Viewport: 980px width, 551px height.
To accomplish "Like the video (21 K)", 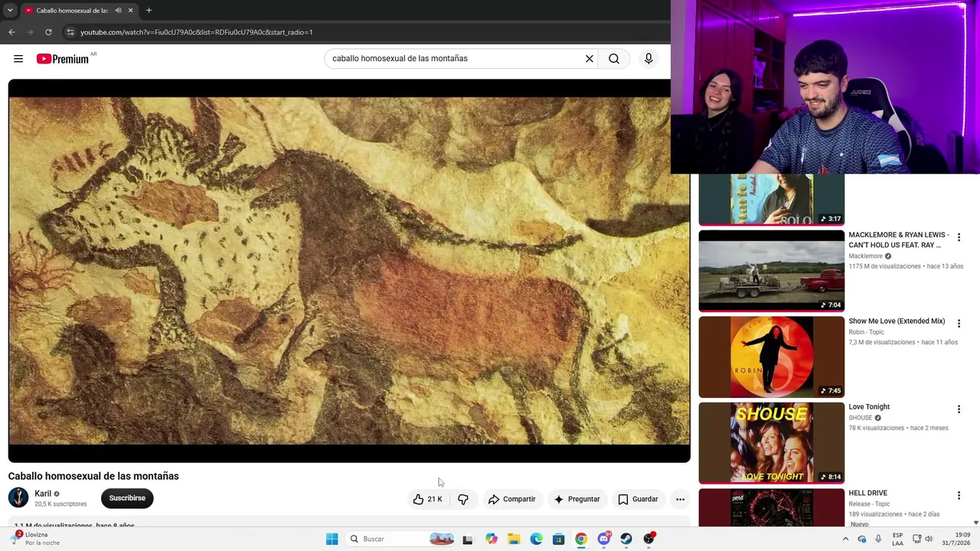I will (x=428, y=499).
